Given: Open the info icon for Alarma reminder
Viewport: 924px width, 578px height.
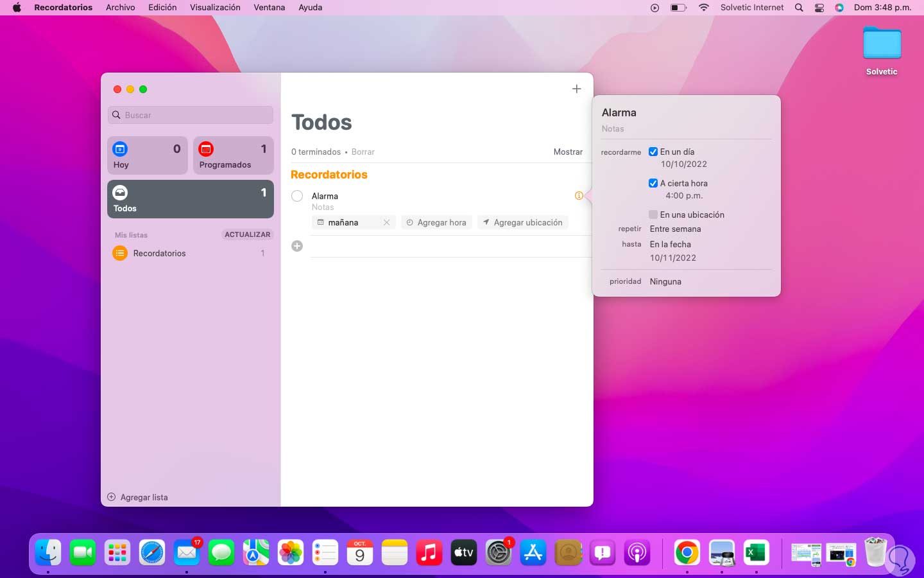Looking at the screenshot, I should pyautogui.click(x=579, y=196).
